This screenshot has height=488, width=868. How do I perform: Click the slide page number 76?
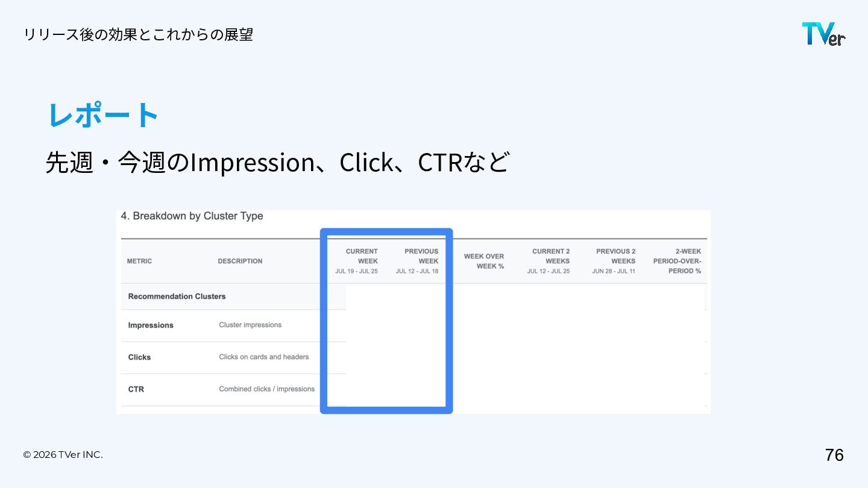coord(834,455)
